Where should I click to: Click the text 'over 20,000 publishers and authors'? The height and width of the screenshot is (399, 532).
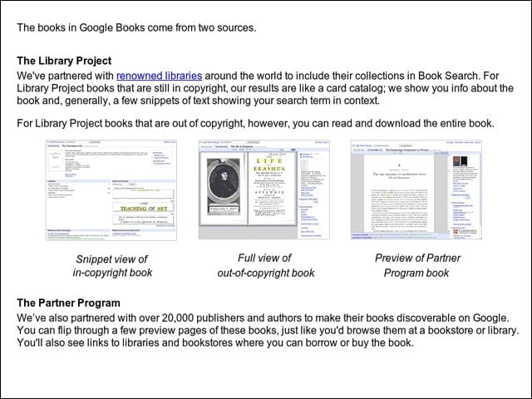tap(222, 318)
